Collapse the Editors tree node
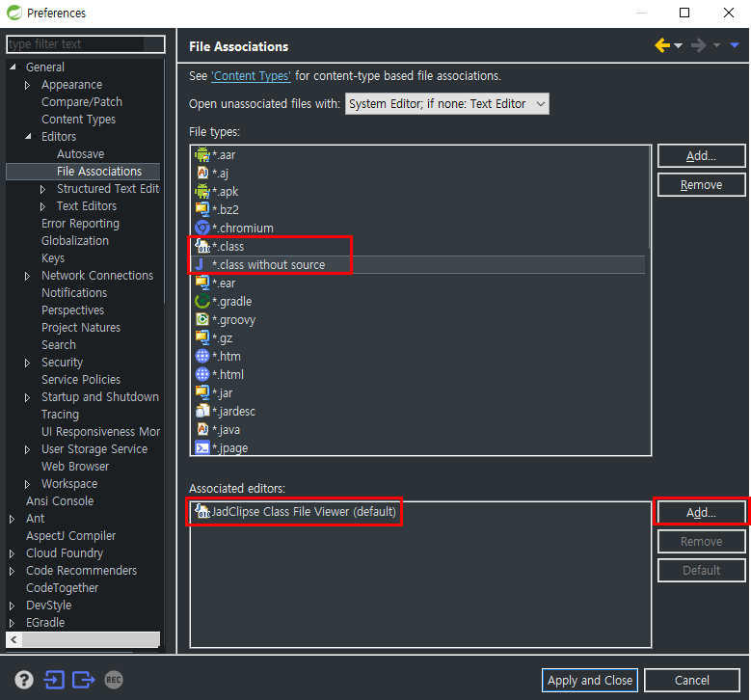 [x=28, y=137]
